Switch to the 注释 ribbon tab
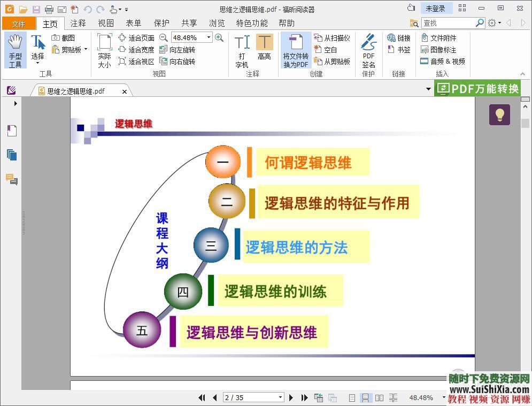 78,23
